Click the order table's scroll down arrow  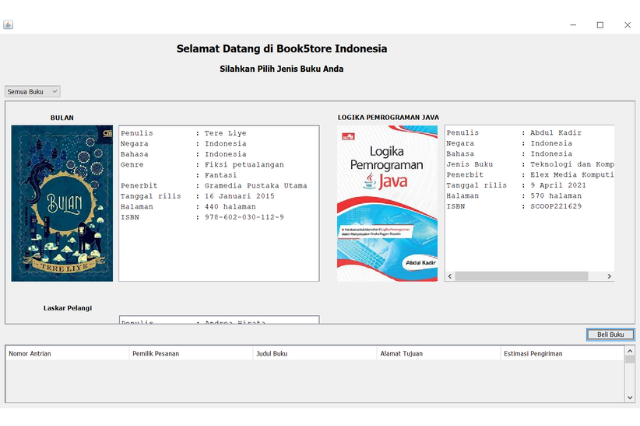point(629,397)
